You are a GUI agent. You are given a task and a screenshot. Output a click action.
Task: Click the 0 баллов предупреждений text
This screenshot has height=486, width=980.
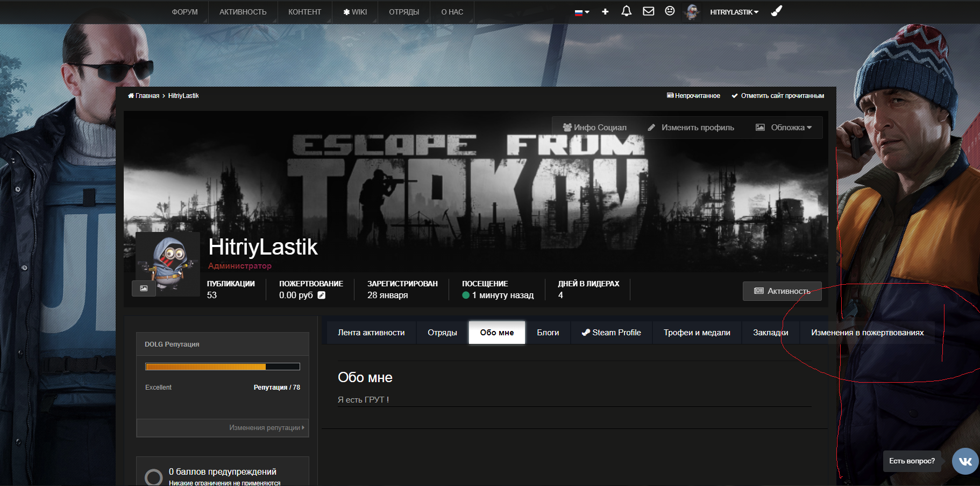[x=223, y=471]
